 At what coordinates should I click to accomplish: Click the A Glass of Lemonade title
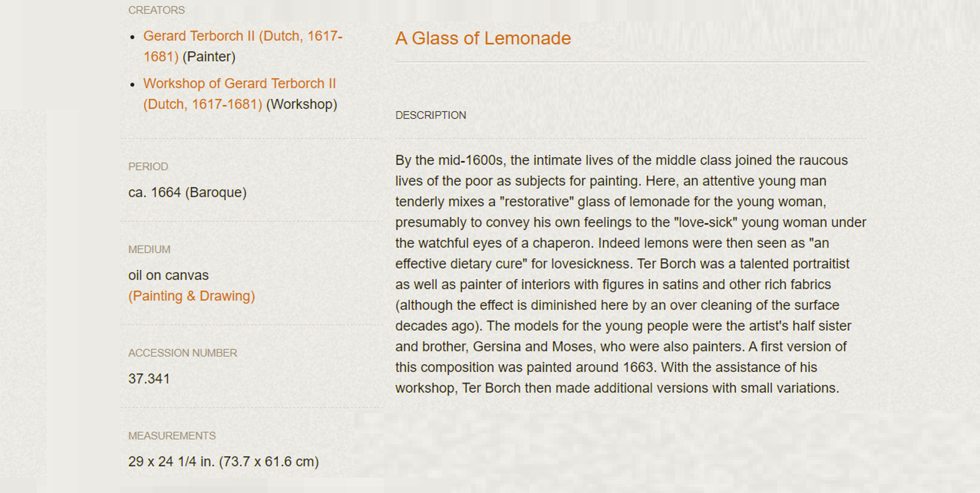point(483,38)
